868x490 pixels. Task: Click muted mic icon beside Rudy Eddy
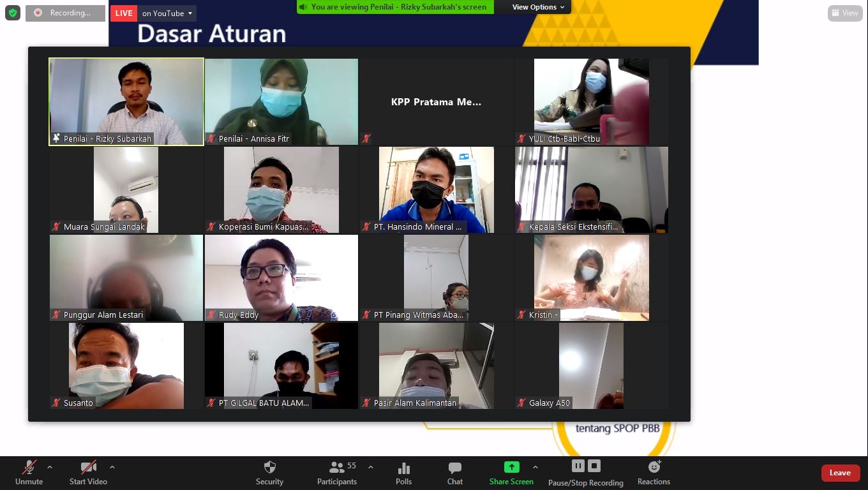(212, 315)
